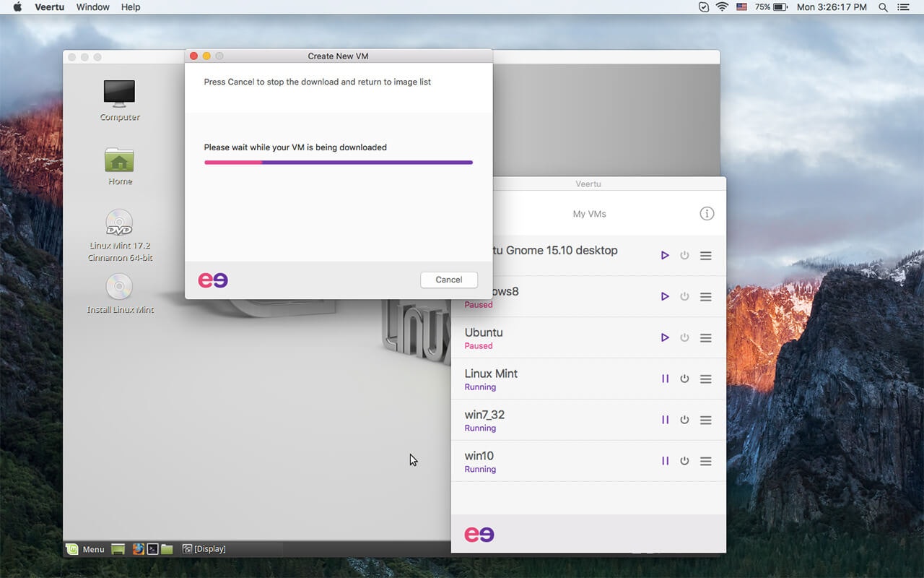The width and height of the screenshot is (924, 578).
Task: Click the VM download progress bar
Action: (339, 163)
